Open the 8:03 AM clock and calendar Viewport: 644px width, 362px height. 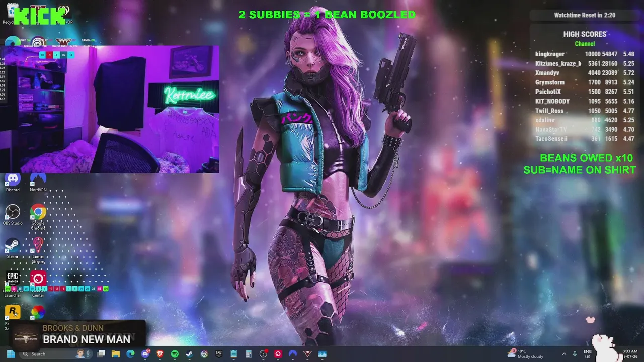pos(630,354)
